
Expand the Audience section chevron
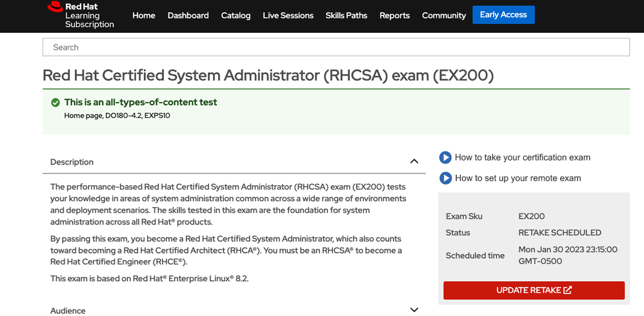[x=414, y=310]
